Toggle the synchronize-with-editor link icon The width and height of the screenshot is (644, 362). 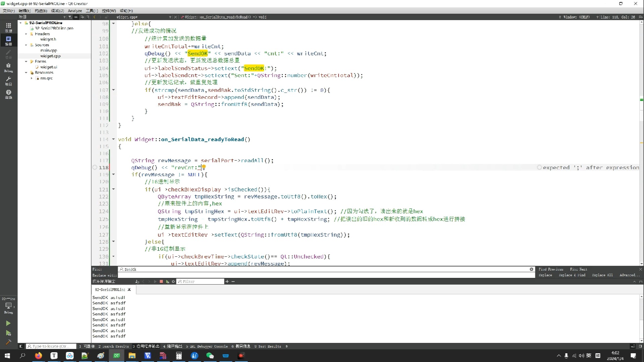[x=76, y=17]
